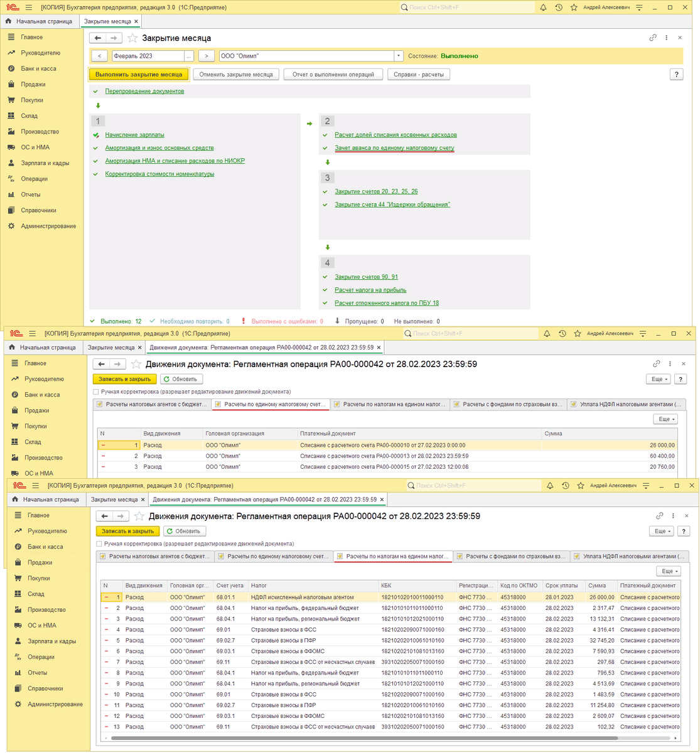Add Закрытие месяца form to favorites
The height and width of the screenshot is (753, 700).
132,38
